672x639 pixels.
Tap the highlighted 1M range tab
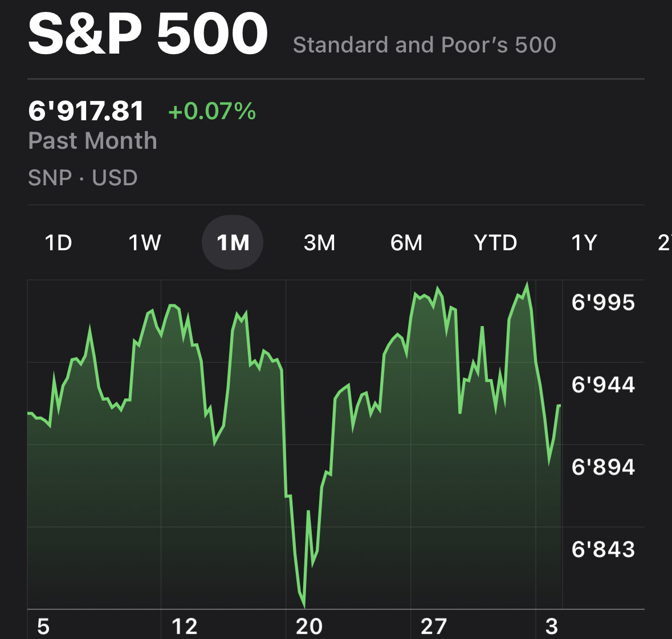[x=233, y=243]
